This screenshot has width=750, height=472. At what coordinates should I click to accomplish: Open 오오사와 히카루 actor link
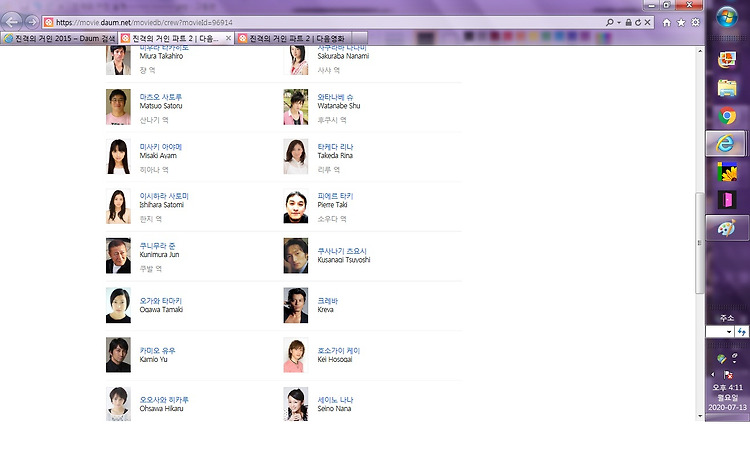[x=164, y=400]
